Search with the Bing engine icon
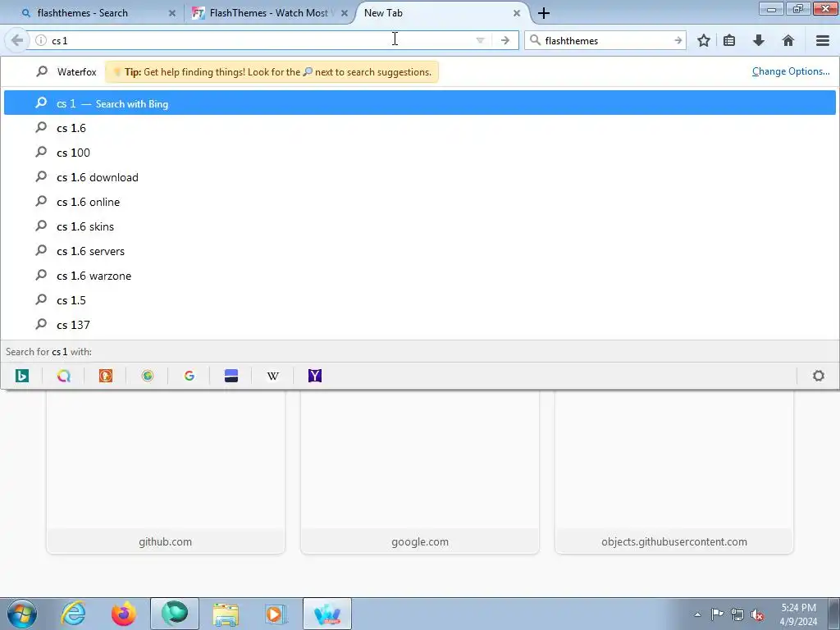This screenshot has width=840, height=630. point(22,376)
